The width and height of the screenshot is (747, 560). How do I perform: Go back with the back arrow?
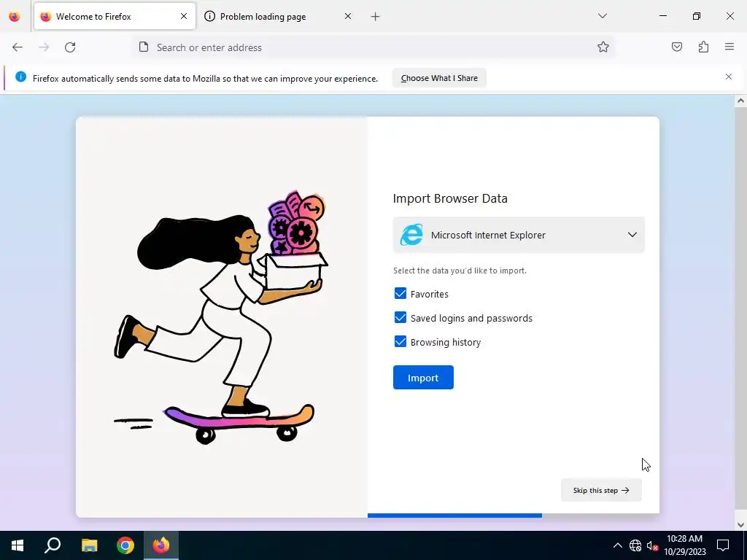[18, 47]
